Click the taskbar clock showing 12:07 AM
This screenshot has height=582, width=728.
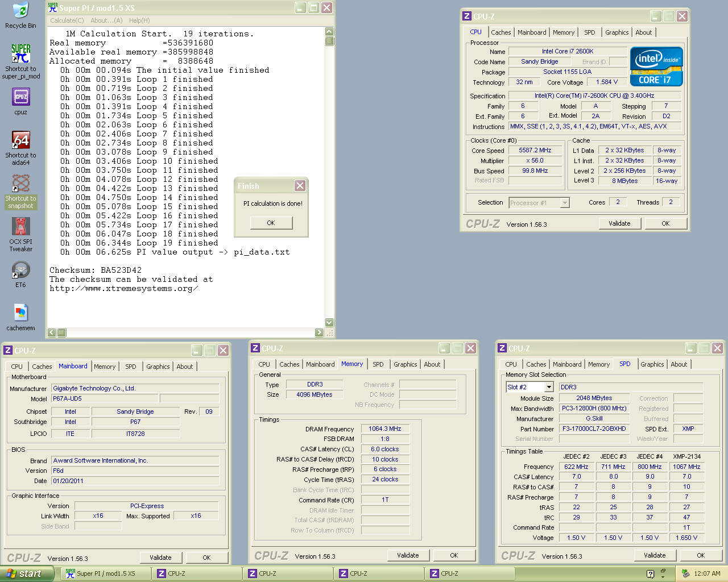click(x=707, y=574)
